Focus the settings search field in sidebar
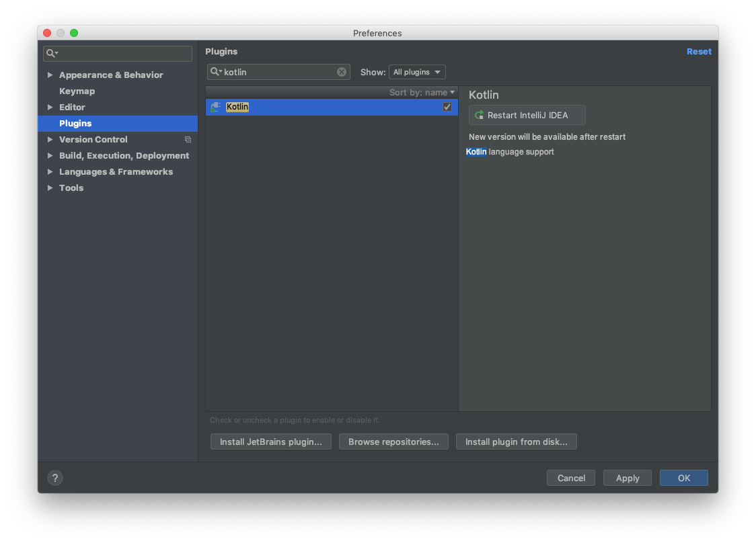 point(118,53)
